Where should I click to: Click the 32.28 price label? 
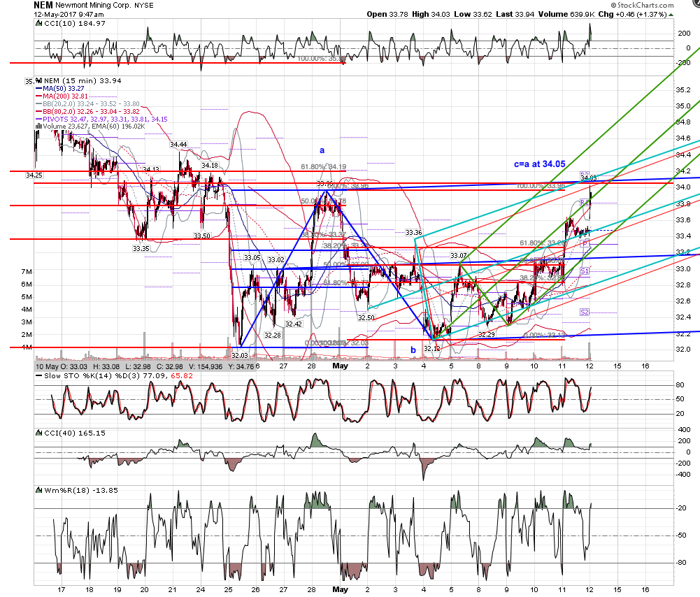click(x=272, y=335)
